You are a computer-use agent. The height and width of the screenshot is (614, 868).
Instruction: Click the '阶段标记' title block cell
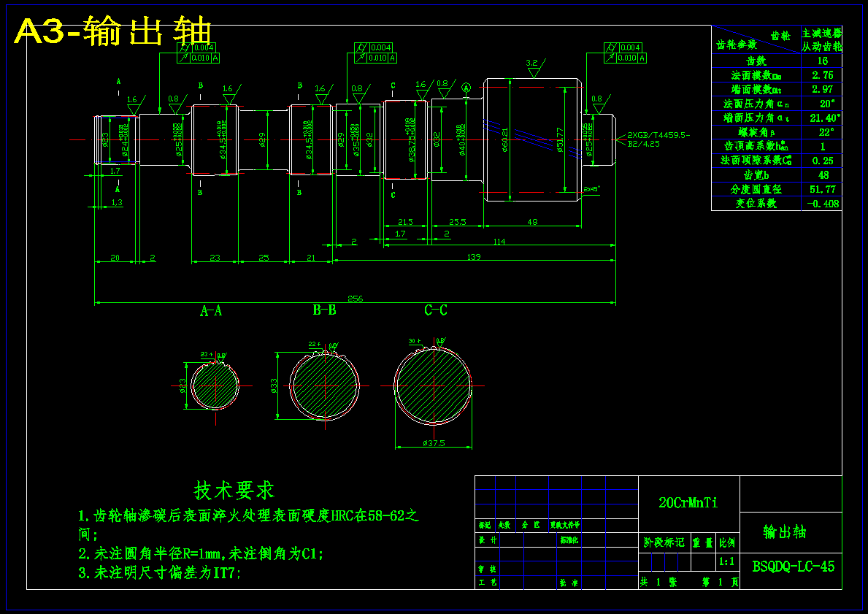coord(664,542)
